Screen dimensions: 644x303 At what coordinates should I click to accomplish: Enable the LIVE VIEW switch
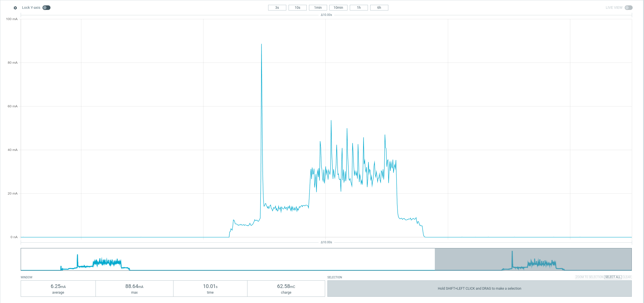628,8
